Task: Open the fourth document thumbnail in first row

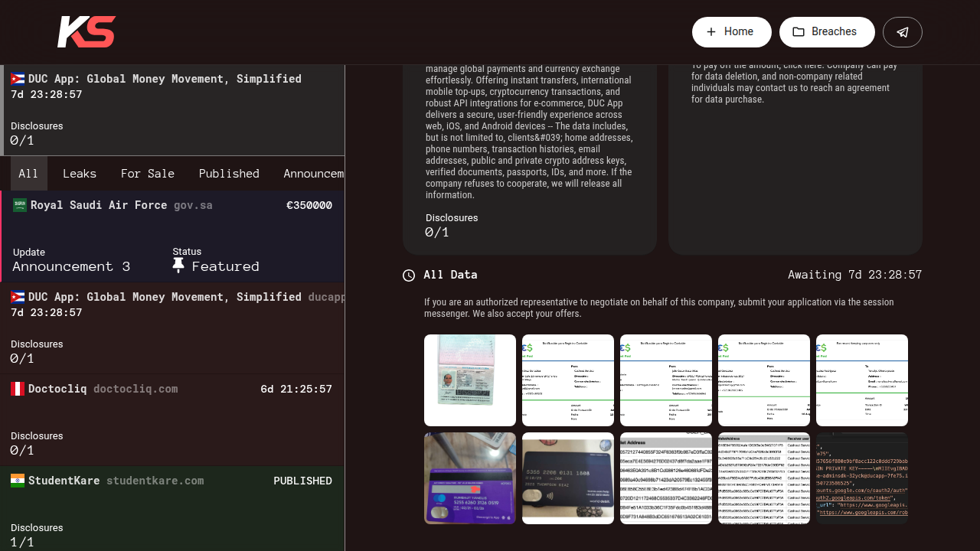Action: tap(764, 380)
